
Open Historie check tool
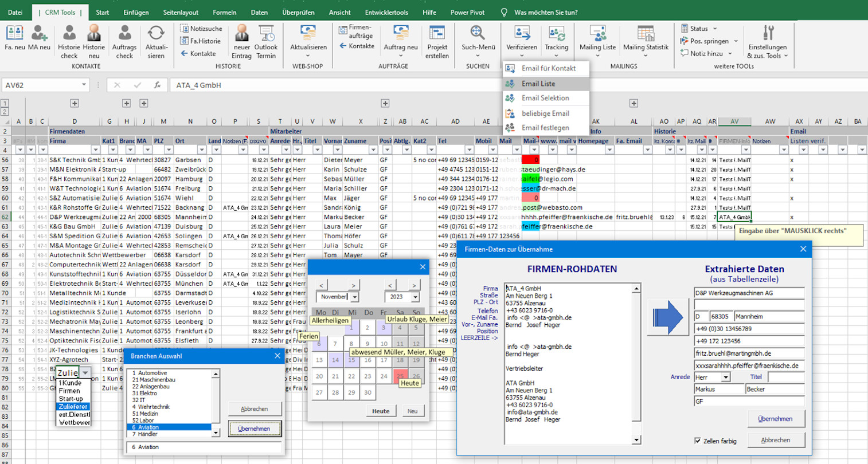pos(69,42)
